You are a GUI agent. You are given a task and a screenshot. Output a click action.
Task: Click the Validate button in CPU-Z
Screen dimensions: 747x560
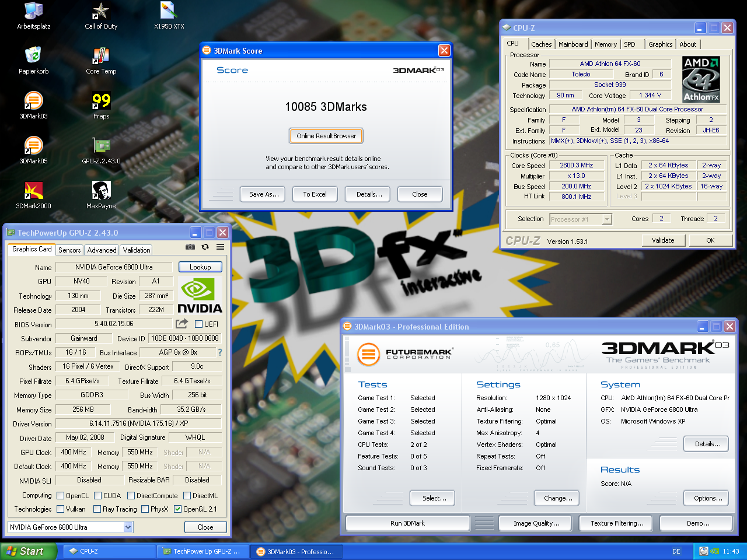click(x=663, y=240)
